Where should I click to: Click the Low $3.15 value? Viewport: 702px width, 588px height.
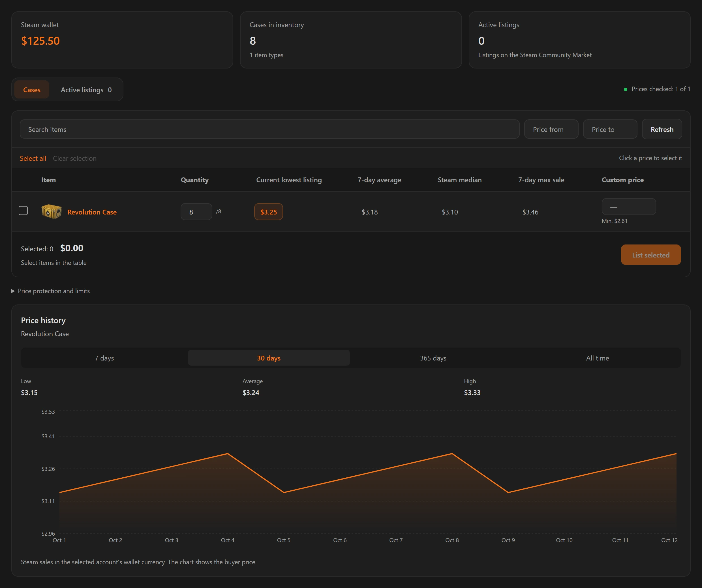pyautogui.click(x=29, y=392)
